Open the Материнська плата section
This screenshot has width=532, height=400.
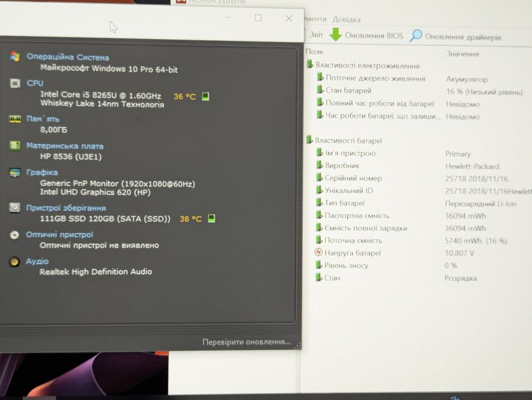click(x=65, y=146)
